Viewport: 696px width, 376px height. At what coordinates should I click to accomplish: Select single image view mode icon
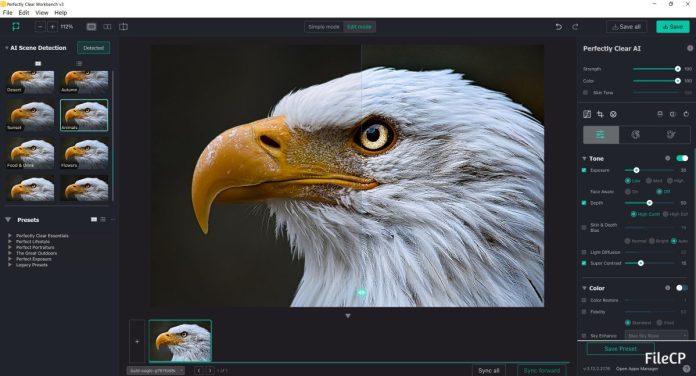tap(91, 27)
